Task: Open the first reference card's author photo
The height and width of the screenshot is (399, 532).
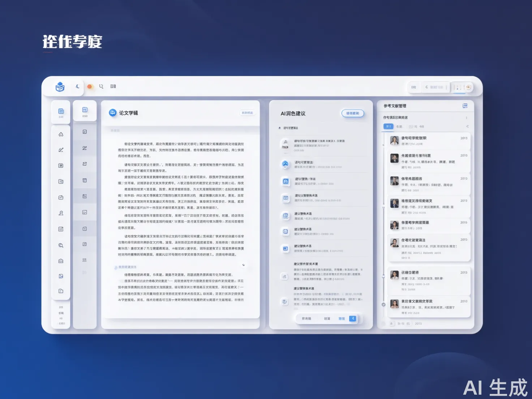Action: [x=395, y=141]
